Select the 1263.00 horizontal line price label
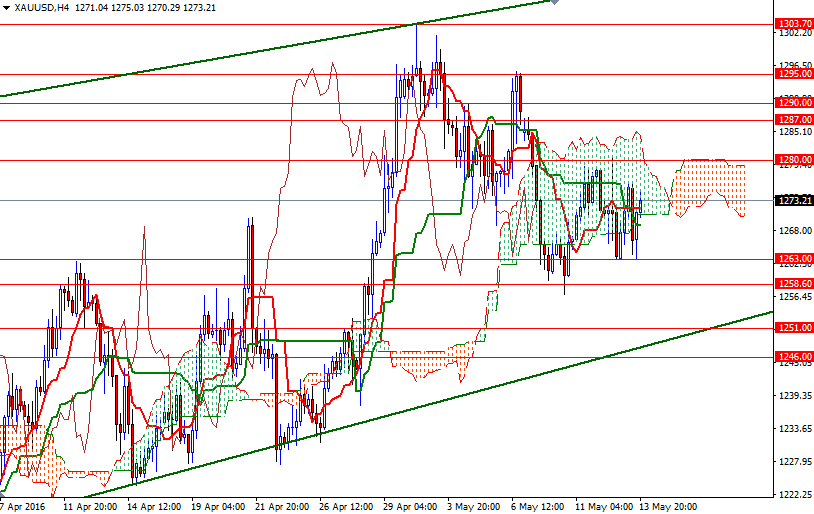 click(x=794, y=259)
